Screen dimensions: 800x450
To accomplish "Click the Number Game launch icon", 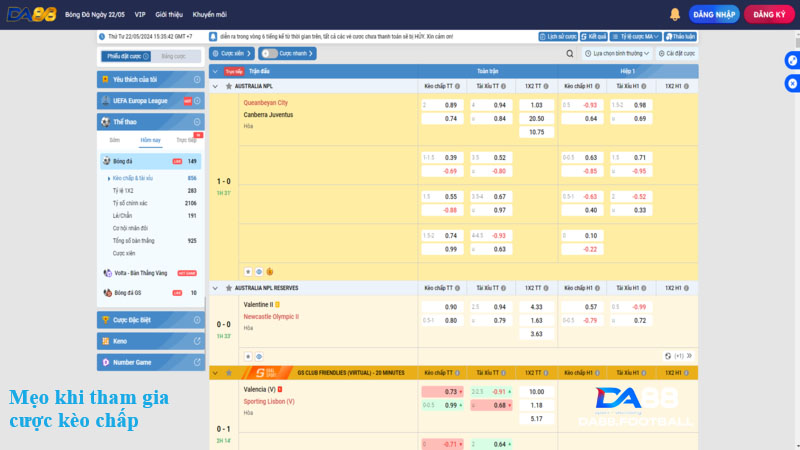I will pos(197,362).
